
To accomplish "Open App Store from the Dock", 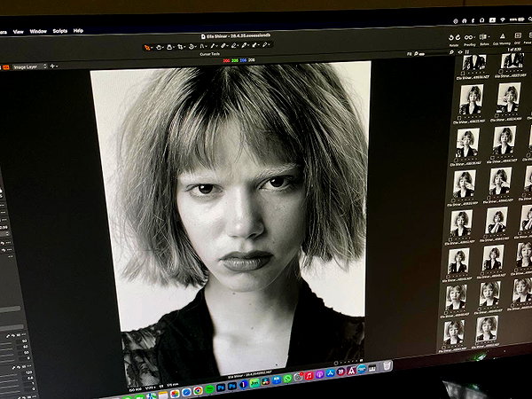I will pos(330,373).
